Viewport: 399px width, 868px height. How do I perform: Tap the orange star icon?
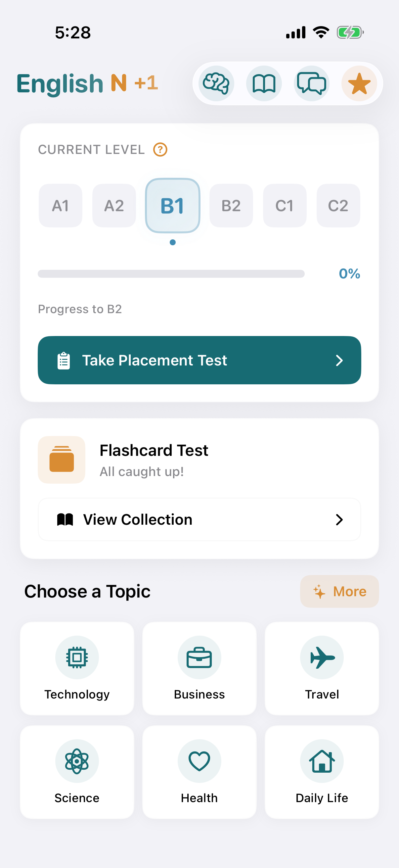(359, 83)
